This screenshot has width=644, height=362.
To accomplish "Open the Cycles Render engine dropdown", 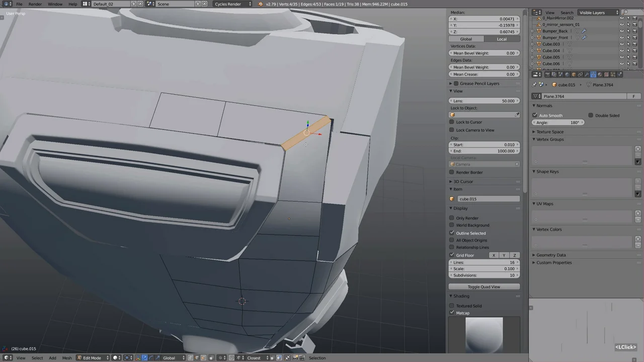I will point(232,4).
